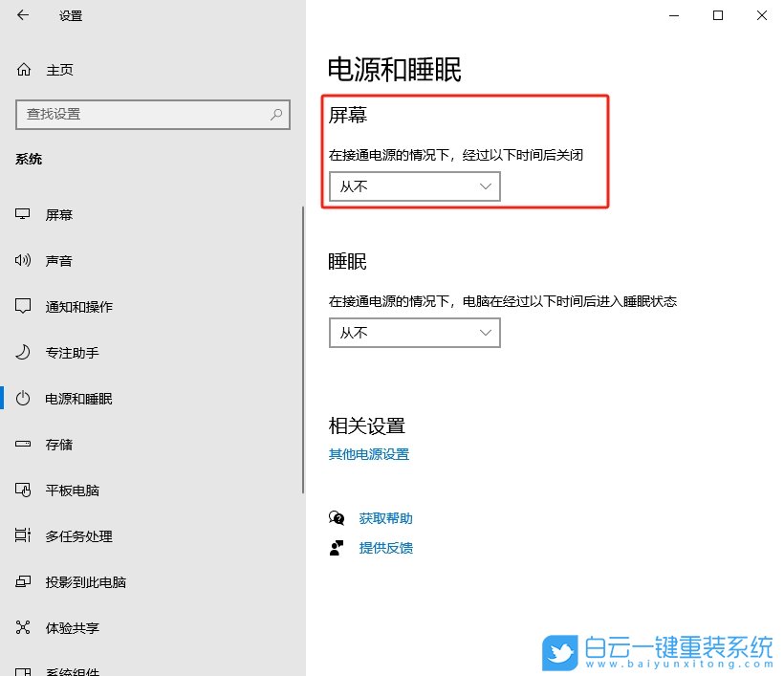This screenshot has height=676, width=784.
Task: Open Sound (声音) settings icon
Action: [22, 260]
